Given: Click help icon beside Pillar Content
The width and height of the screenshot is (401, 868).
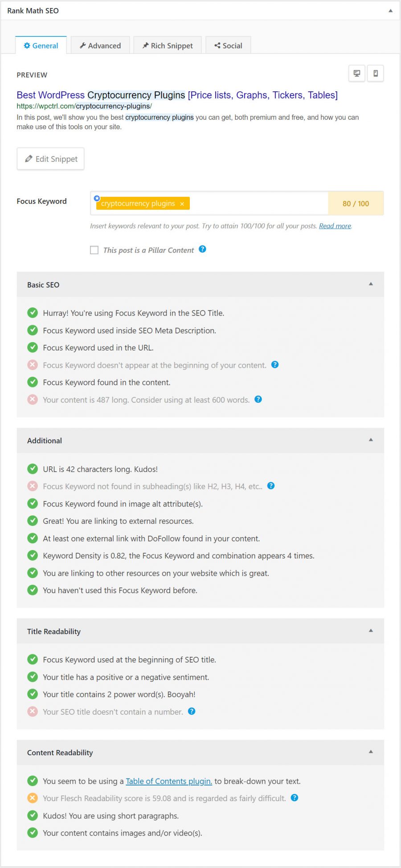Looking at the screenshot, I should click(x=202, y=249).
